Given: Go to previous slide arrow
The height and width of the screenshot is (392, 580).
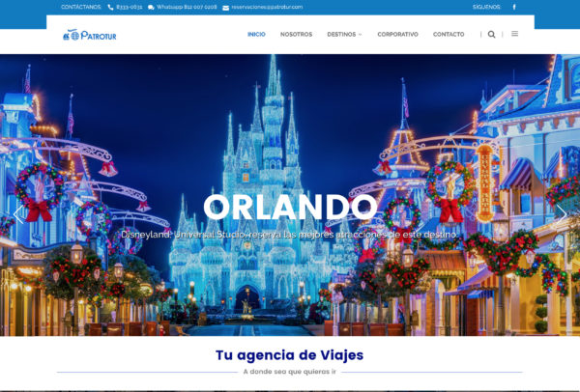Looking at the screenshot, I should coord(18,214).
